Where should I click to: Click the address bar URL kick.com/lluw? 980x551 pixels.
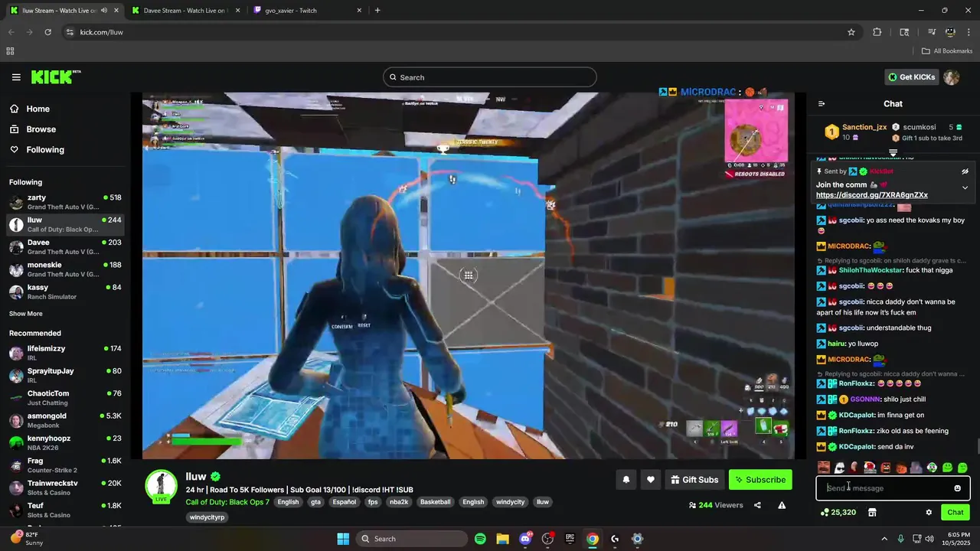coord(102,32)
